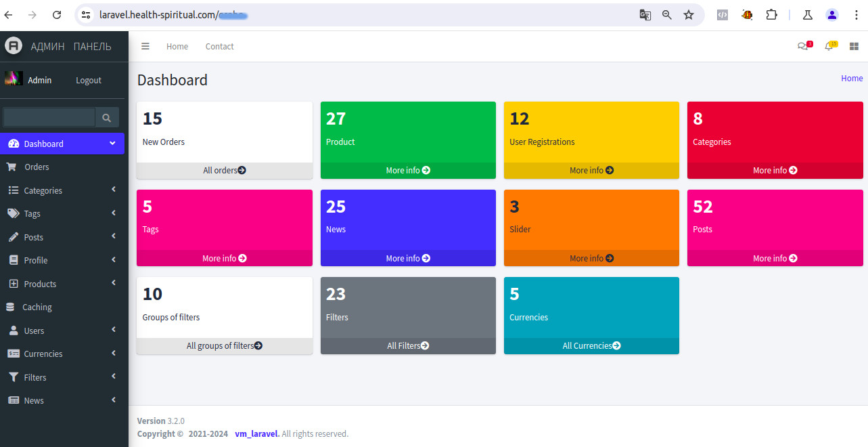Open the Home menu item
868x447 pixels.
pos(177,46)
